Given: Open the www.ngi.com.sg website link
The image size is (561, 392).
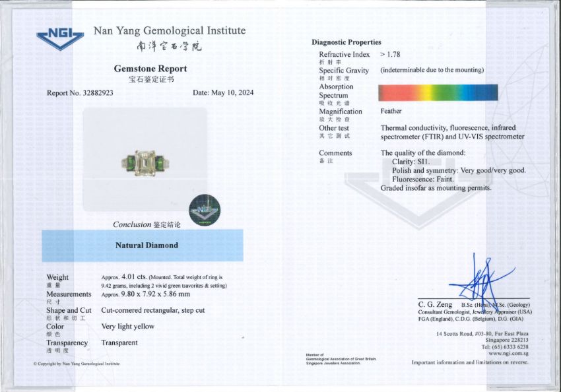Looking at the screenshot, I should click(508, 354).
